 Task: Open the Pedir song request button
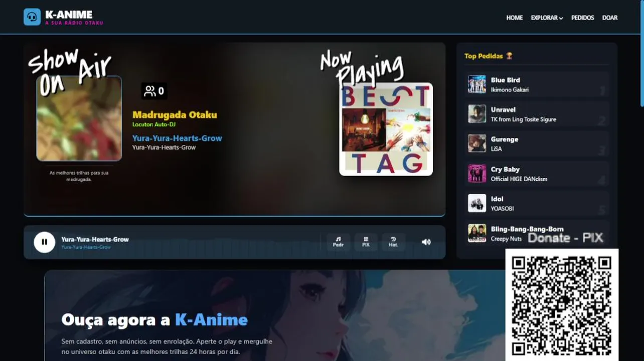pos(339,242)
